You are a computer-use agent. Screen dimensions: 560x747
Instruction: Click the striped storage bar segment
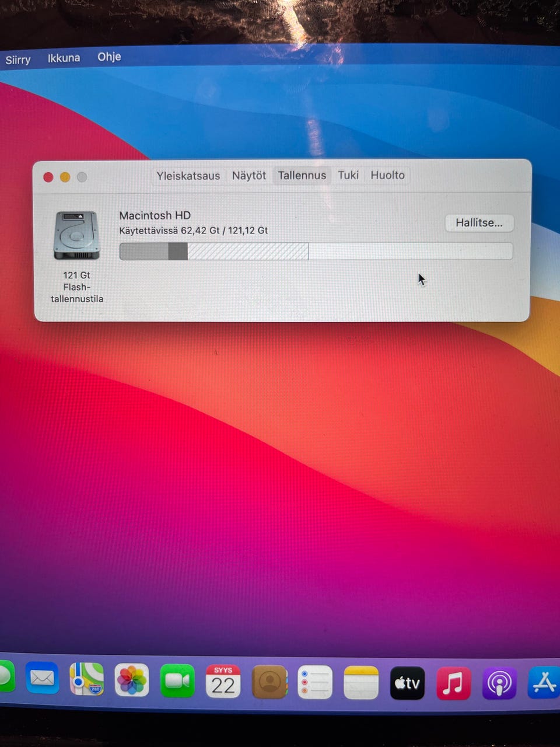tap(248, 252)
